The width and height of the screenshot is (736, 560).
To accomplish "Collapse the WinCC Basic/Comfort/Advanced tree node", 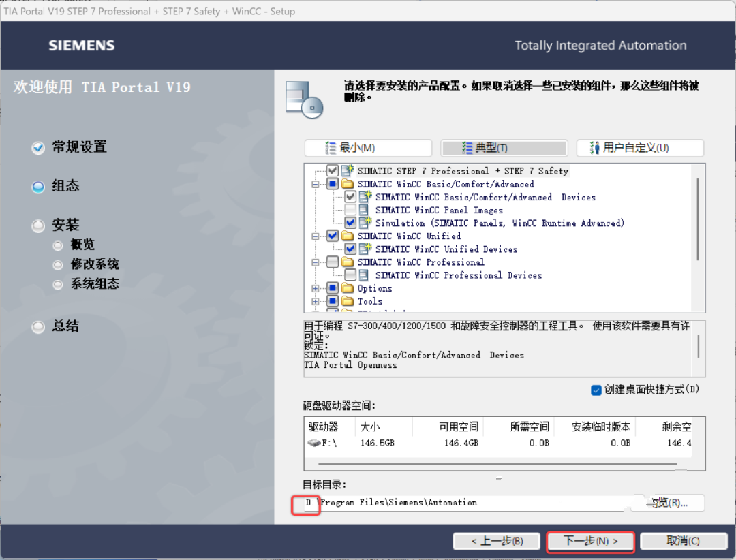I will point(316,184).
